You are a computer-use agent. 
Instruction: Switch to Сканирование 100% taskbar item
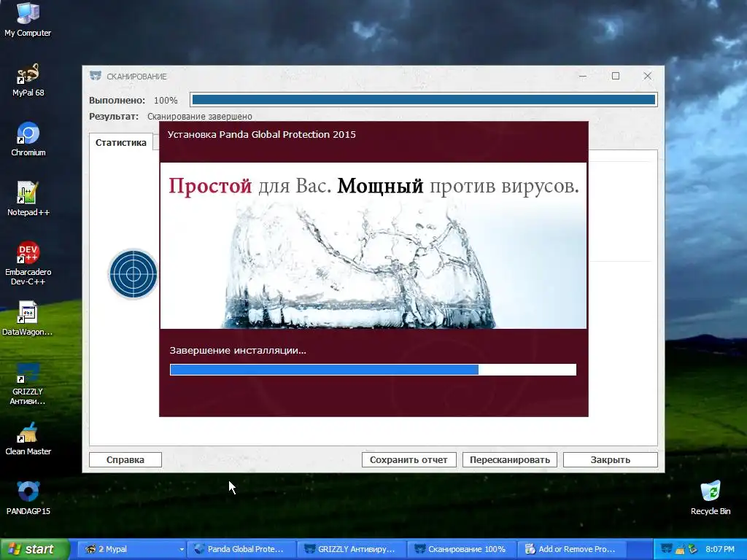461,549
